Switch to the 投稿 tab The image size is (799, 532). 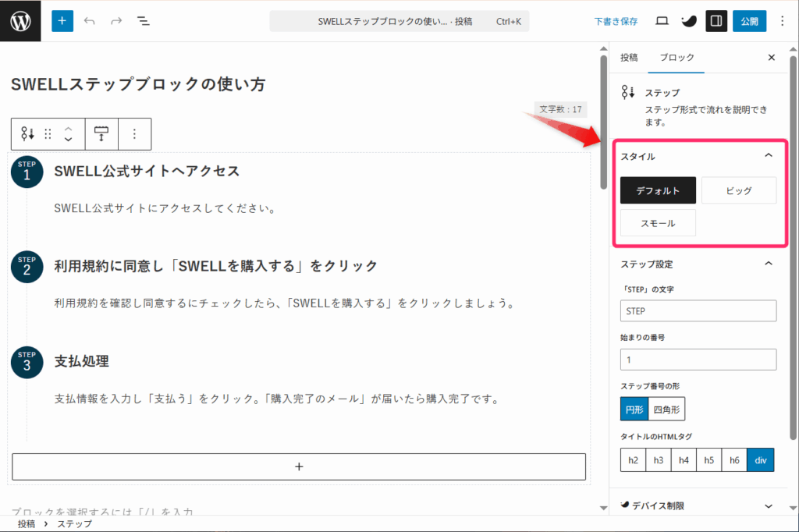coord(629,58)
